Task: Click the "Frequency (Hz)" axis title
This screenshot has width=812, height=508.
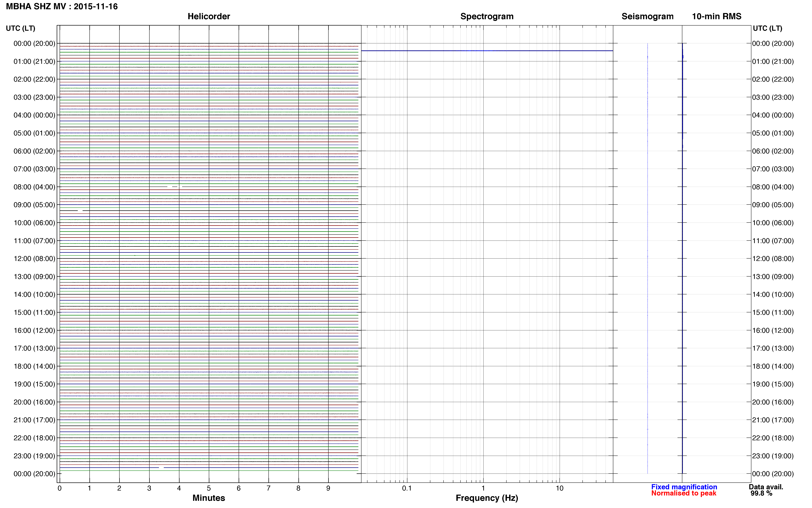Action: 487,498
